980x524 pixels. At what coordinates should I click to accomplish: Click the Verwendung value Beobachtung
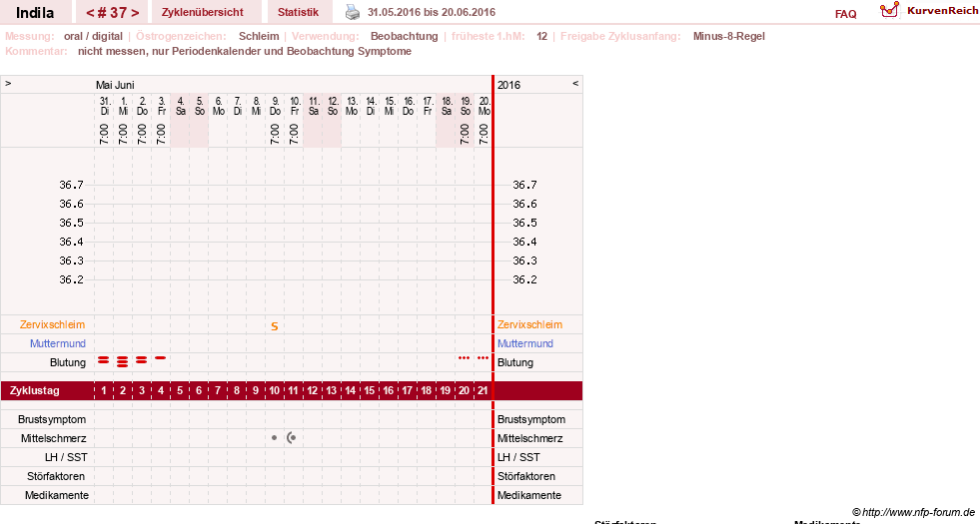click(x=405, y=36)
